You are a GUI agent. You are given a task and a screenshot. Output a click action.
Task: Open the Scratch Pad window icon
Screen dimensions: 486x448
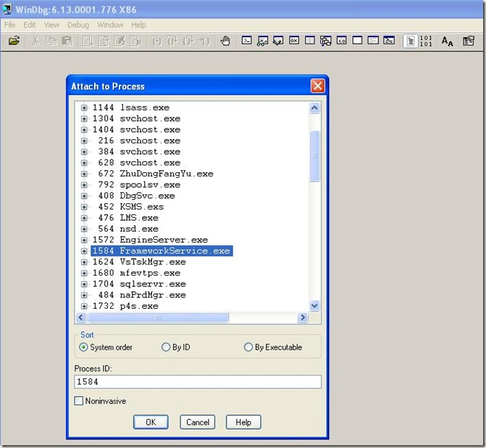coord(357,40)
